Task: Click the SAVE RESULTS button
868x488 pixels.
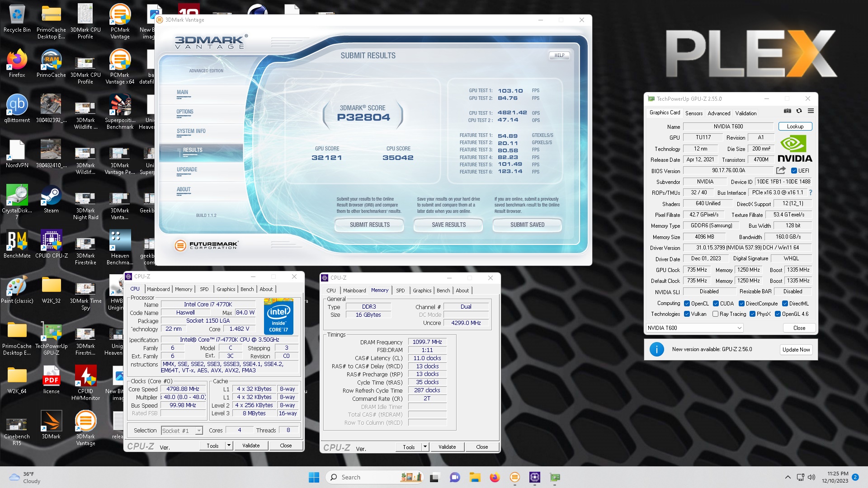Action: [448, 225]
